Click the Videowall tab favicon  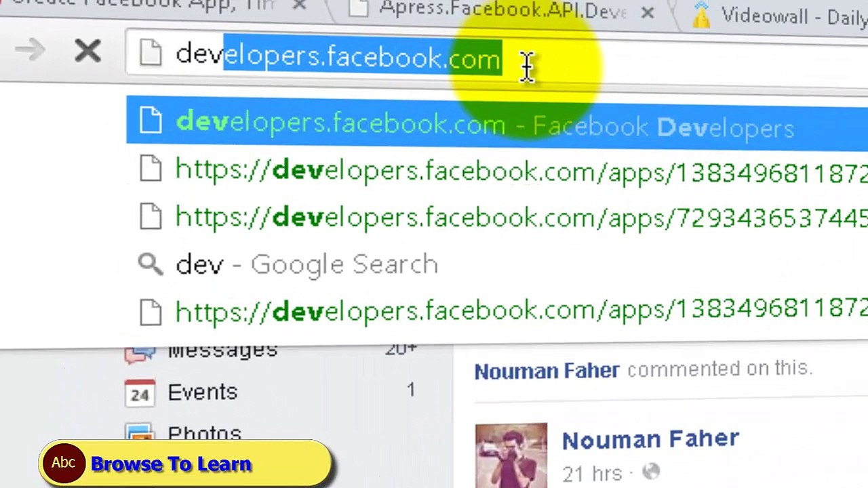(x=701, y=16)
